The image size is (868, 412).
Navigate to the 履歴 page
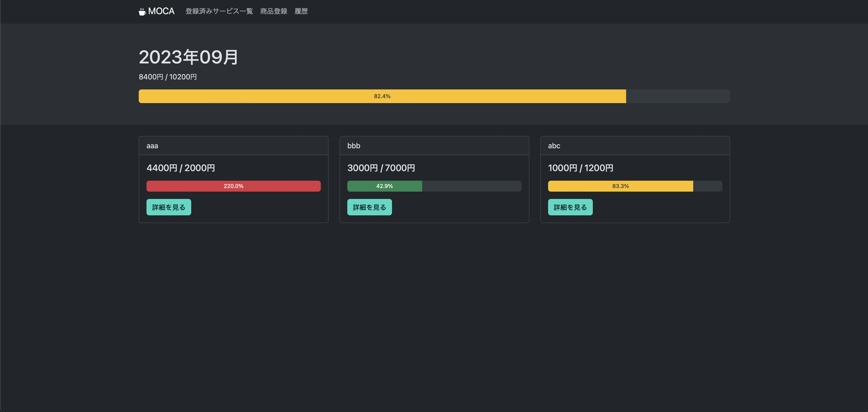(301, 11)
